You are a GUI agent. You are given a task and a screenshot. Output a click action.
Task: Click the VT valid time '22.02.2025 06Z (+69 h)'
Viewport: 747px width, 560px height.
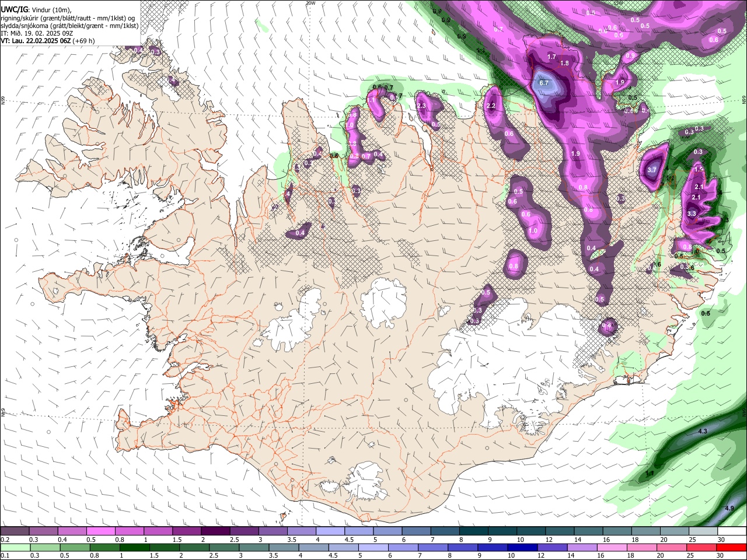[x=61, y=41]
